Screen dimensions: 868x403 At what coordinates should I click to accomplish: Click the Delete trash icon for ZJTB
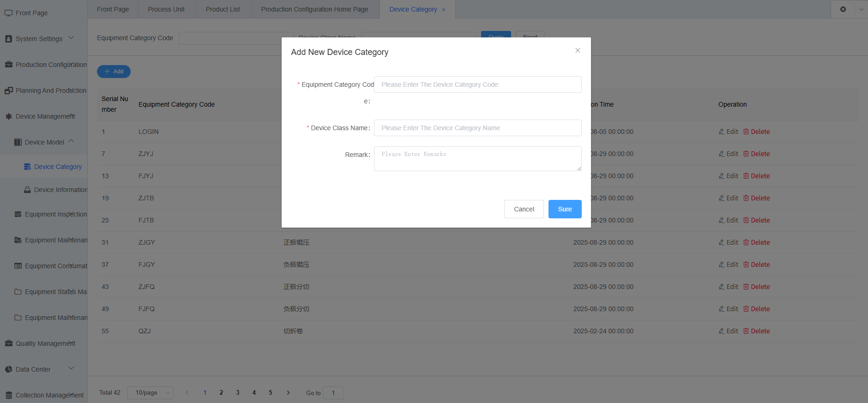746,198
